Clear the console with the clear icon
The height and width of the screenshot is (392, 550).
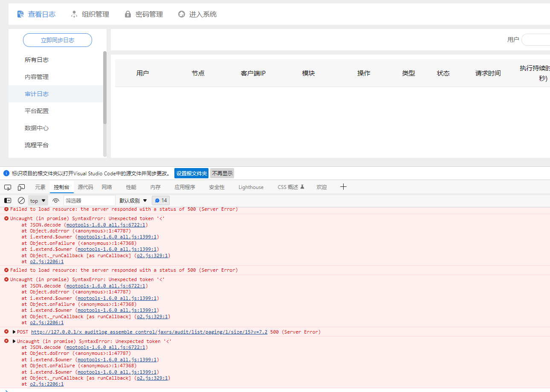tap(20, 200)
